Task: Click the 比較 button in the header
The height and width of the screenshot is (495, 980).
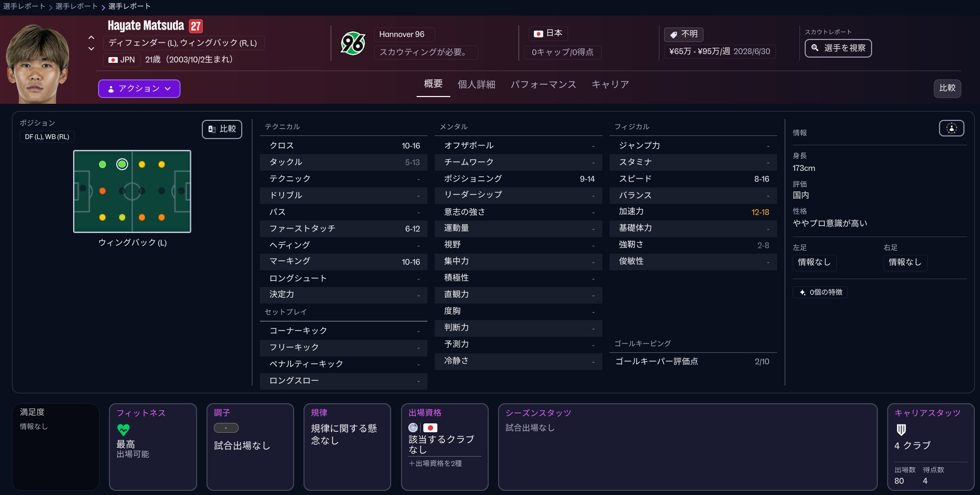Action: pyautogui.click(x=947, y=88)
